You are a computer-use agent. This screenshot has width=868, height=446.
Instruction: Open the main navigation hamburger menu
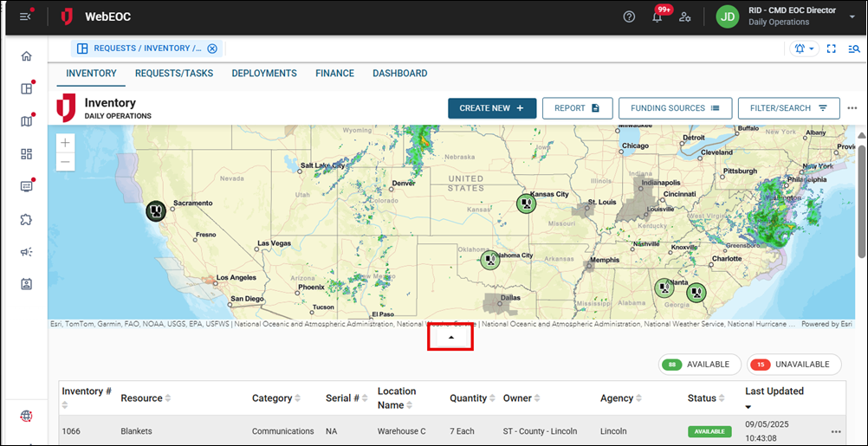click(x=25, y=16)
